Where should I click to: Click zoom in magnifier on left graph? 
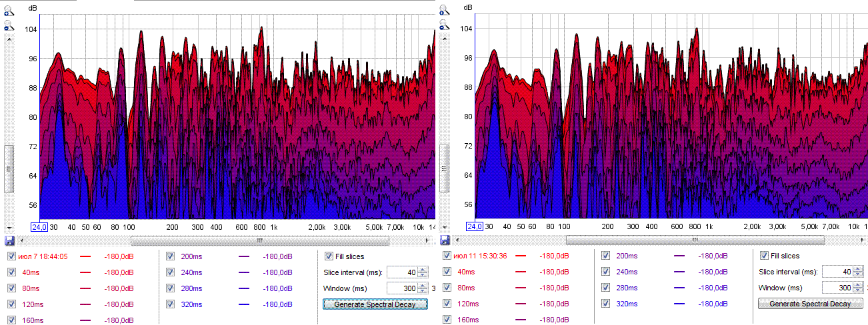click(x=9, y=10)
